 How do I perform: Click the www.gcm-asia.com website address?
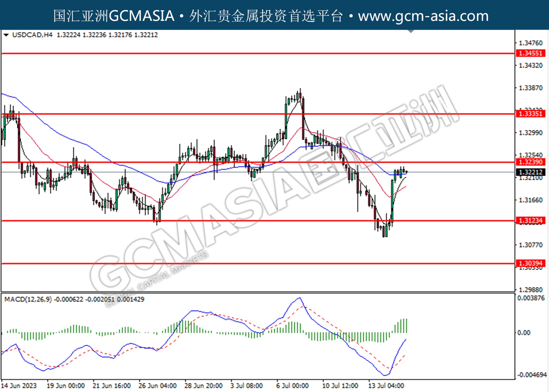click(423, 16)
